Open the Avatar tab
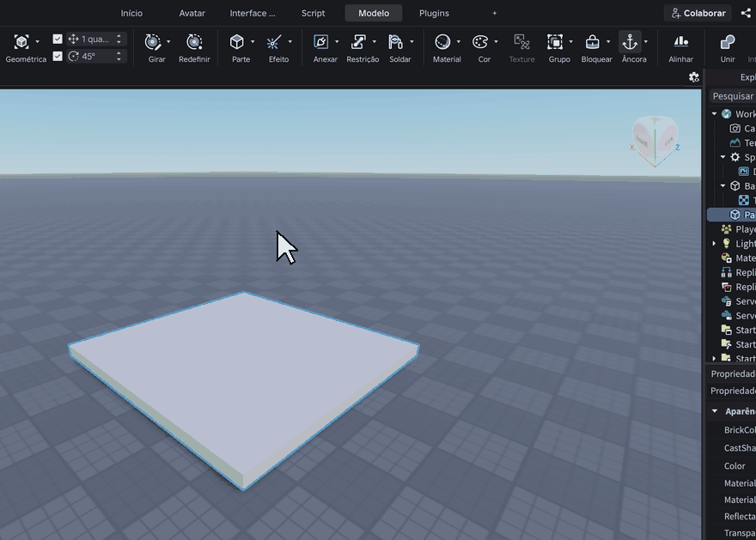Screen dimensions: 756x540 192,13
